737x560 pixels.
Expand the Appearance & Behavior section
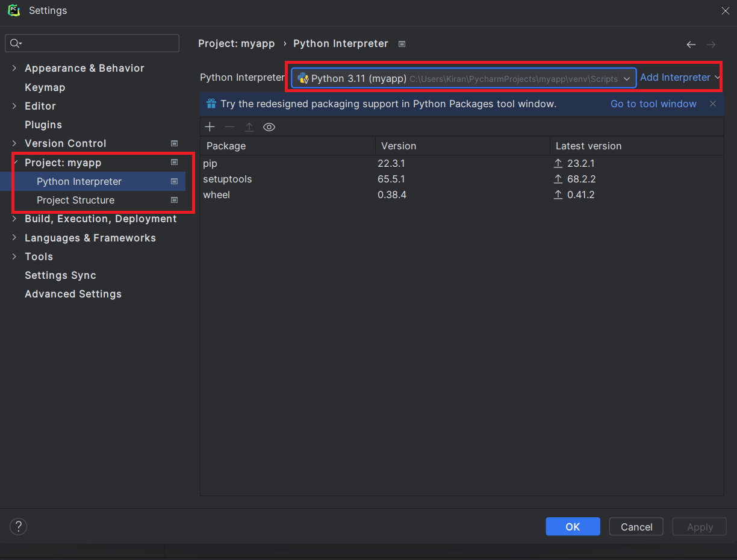click(14, 68)
